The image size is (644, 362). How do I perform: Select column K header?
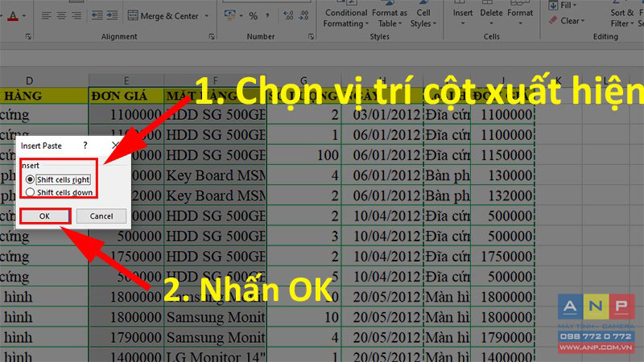(x=558, y=80)
